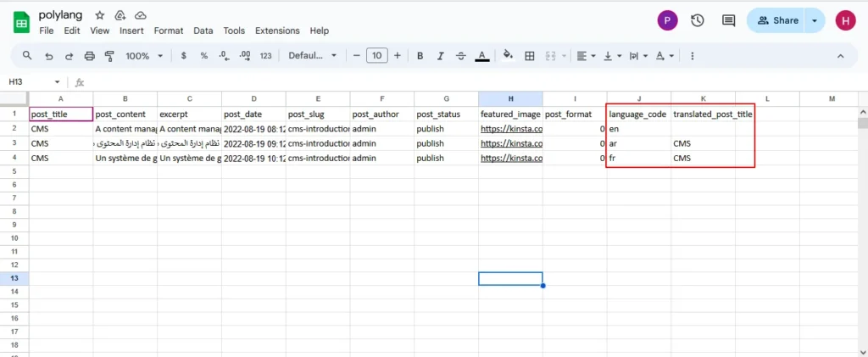Open the Tools menu
Screen dimensions: 868x357
(x=234, y=31)
